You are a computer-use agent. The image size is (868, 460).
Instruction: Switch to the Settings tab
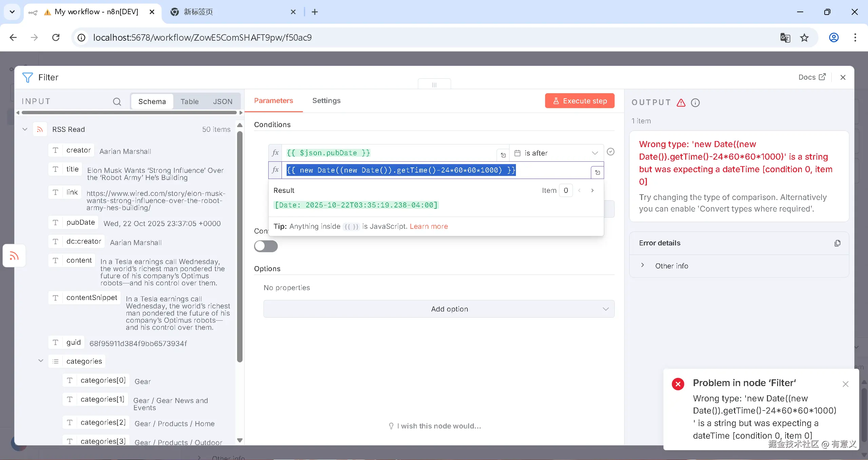pos(326,101)
